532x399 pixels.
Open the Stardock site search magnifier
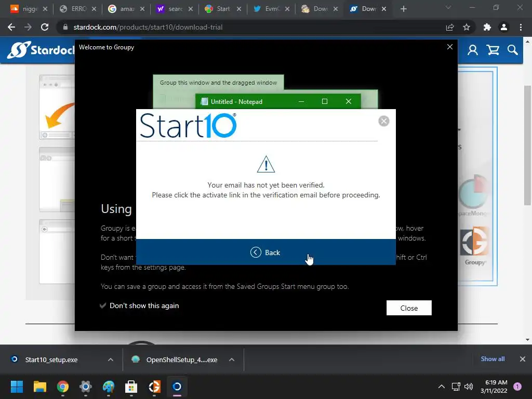(x=513, y=50)
